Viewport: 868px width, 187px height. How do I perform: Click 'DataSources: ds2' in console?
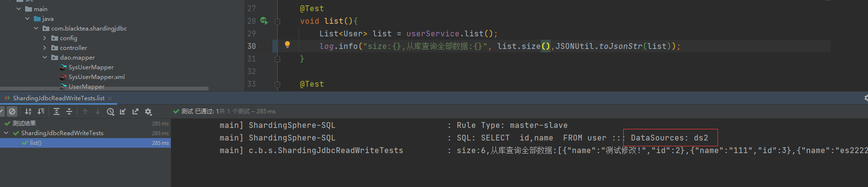(x=669, y=138)
